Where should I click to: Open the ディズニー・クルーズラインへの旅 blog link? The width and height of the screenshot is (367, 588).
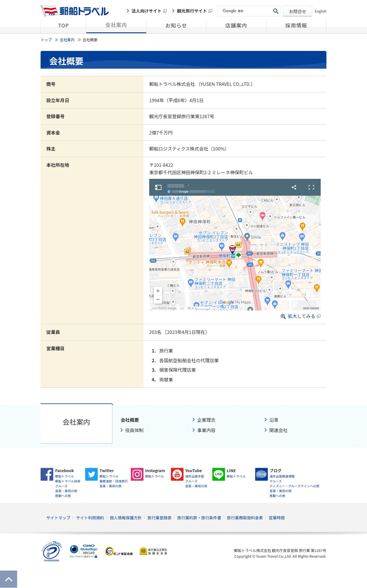pyautogui.click(x=294, y=486)
